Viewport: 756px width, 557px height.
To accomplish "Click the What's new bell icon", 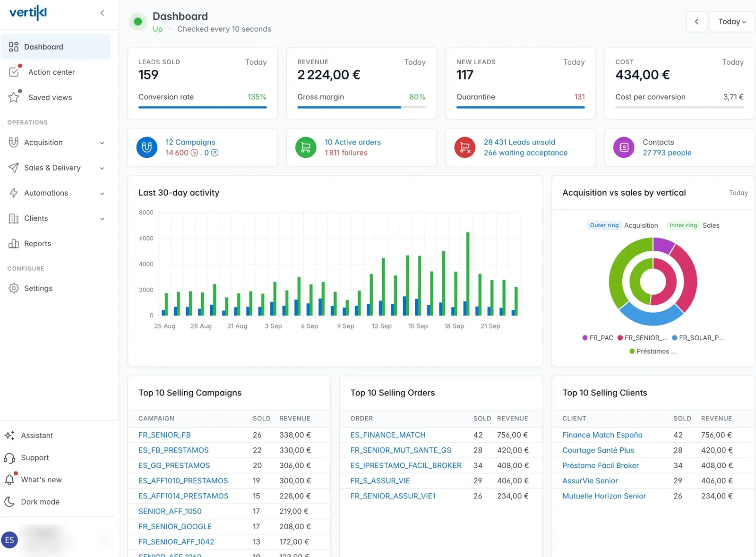I will pyautogui.click(x=9, y=480).
